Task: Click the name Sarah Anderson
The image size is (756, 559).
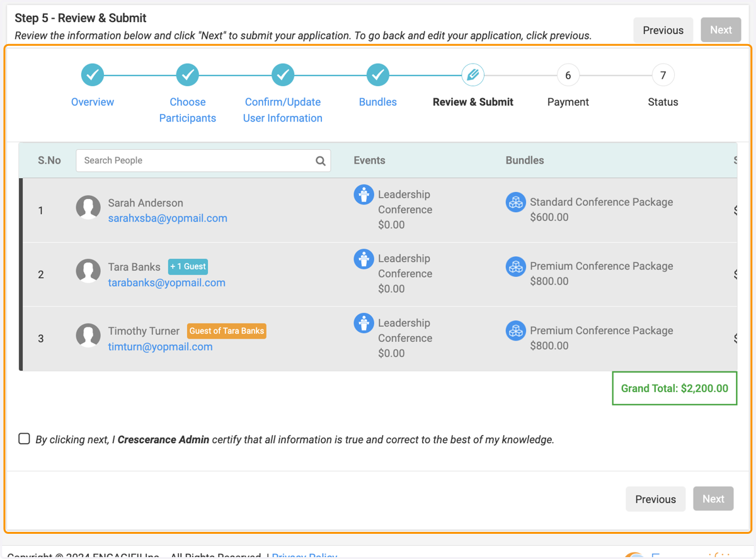Action: click(x=146, y=203)
